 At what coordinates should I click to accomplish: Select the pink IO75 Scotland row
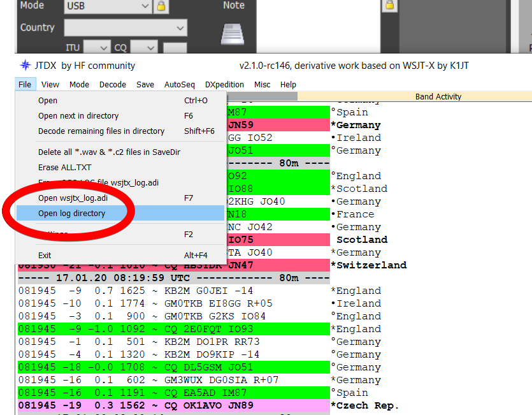[278, 240]
